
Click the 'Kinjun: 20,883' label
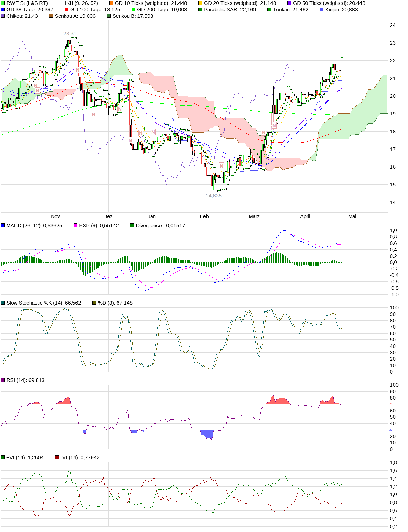341,10
